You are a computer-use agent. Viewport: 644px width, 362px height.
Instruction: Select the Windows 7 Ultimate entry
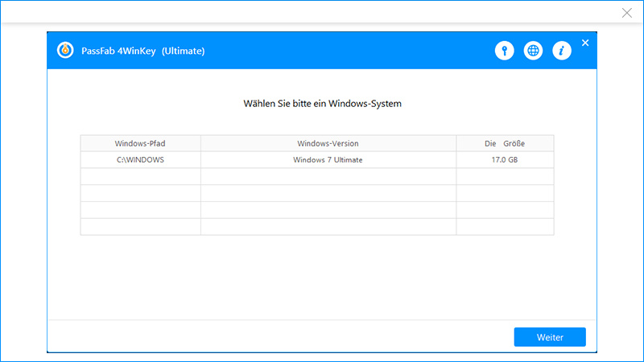(x=328, y=160)
